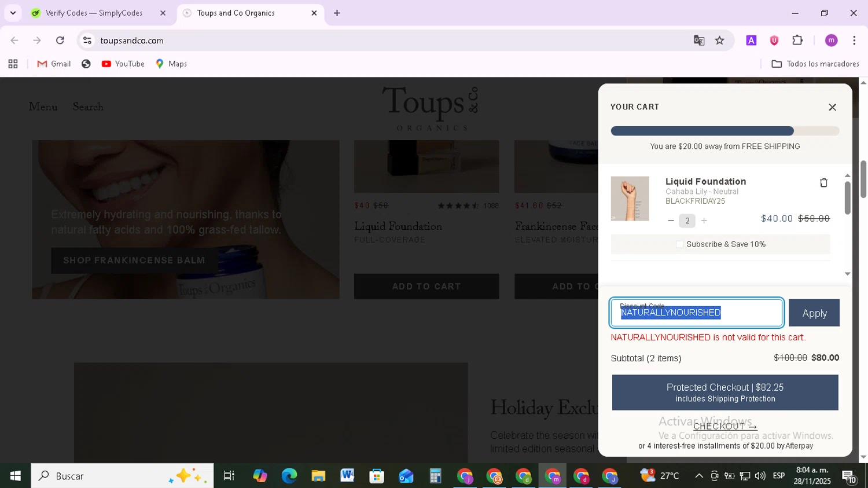Open the Maps bookmark

tap(171, 64)
